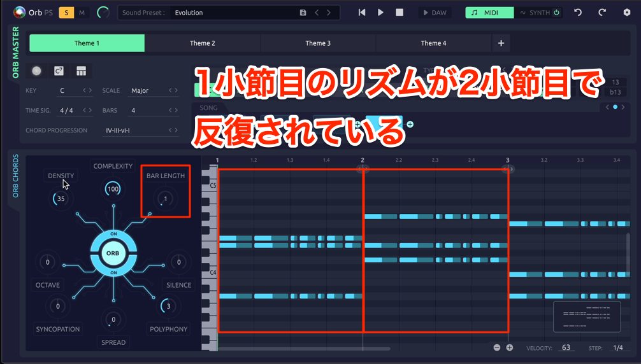
Task: Go to previous song page arrow
Action: [x=607, y=108]
